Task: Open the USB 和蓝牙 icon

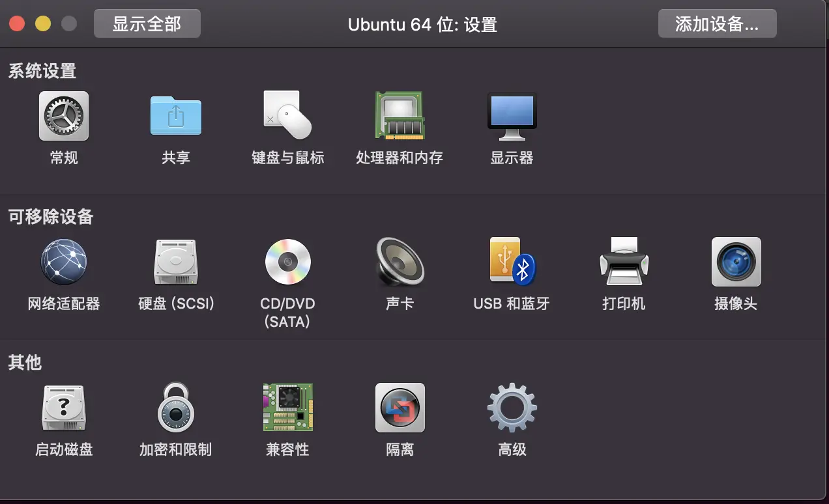Action: click(512, 260)
